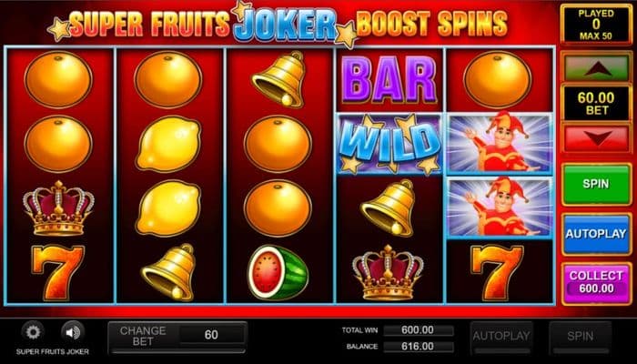Open the CHANGE BET selector
637x364 pixels.
[143, 336]
